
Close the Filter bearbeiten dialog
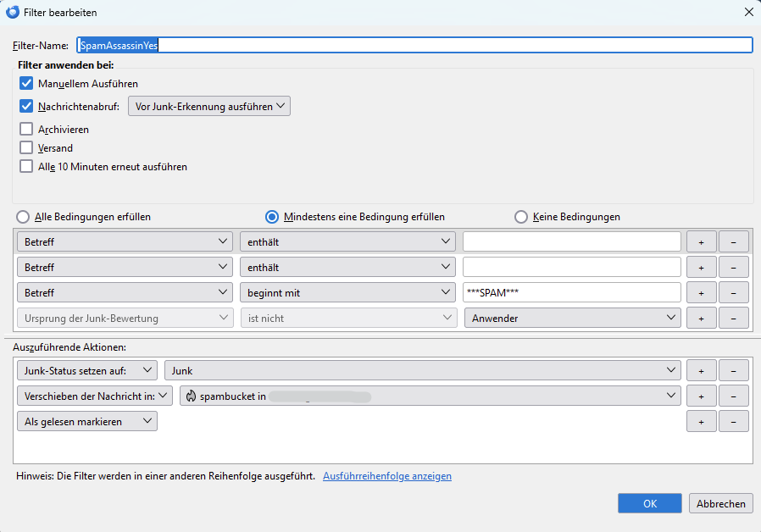pos(747,13)
